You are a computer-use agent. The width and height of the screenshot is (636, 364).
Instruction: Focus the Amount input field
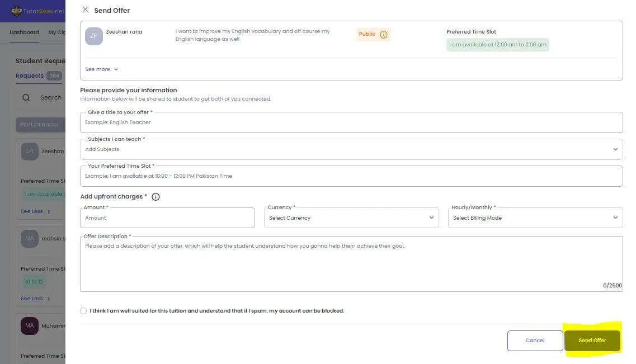tap(167, 218)
